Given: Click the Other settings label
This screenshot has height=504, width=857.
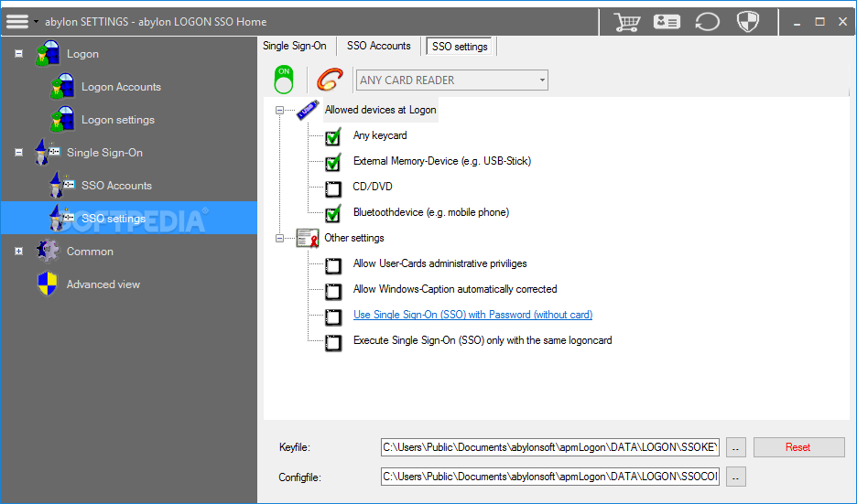Looking at the screenshot, I should pyautogui.click(x=354, y=238).
